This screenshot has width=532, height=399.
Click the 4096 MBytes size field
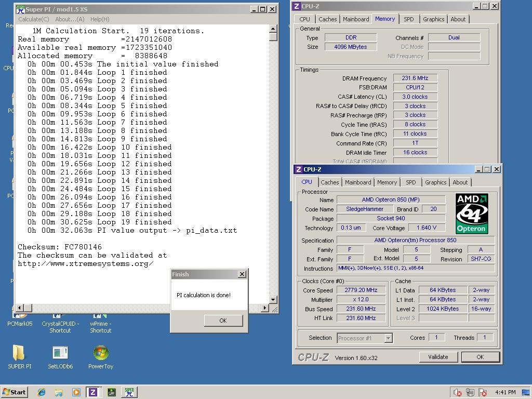[x=351, y=47]
